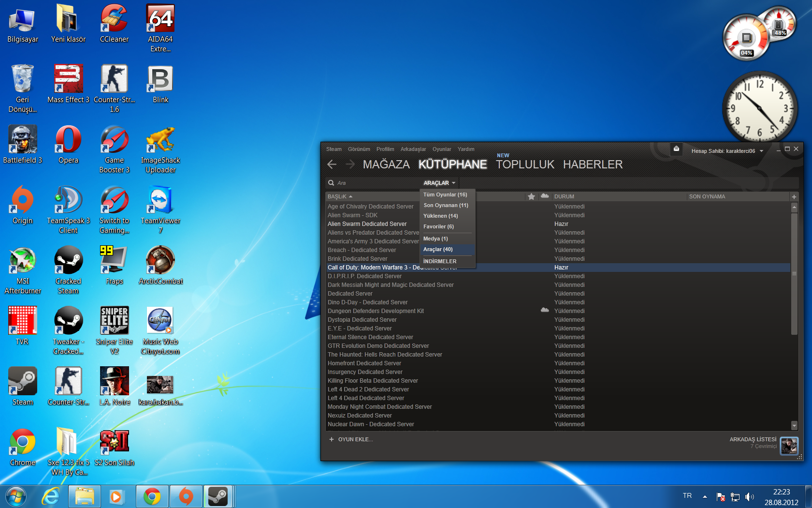
Task: Select the Opera desktop icon
Action: coord(68,144)
